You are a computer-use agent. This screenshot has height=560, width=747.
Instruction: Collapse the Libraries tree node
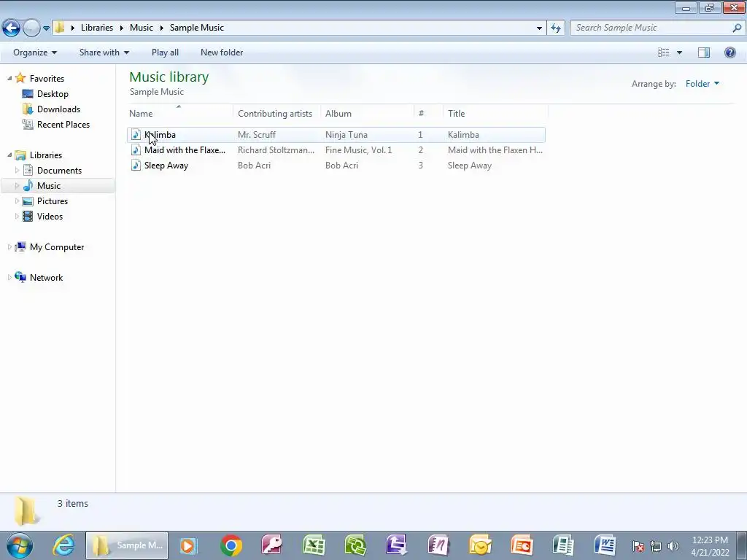[x=9, y=155]
